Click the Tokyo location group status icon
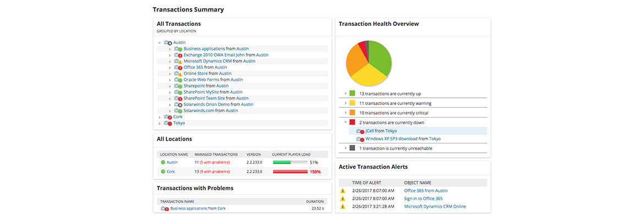Screen dimensions: 644x220 167,123
